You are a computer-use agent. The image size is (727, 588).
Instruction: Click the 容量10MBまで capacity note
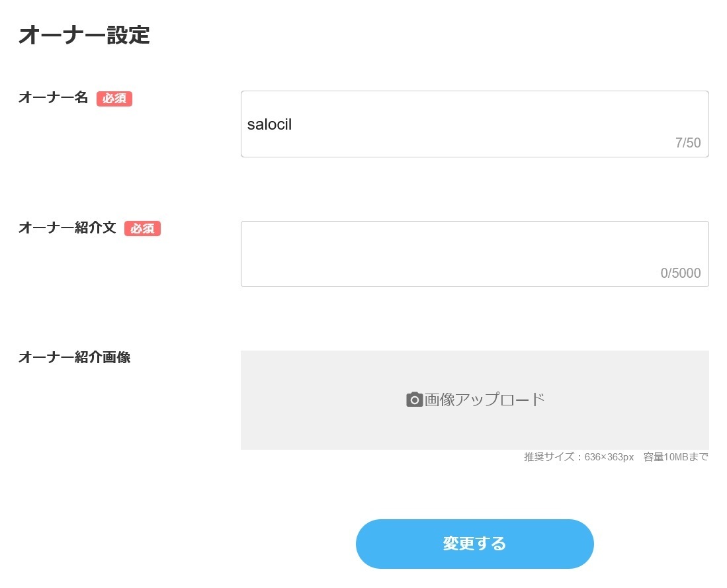click(675, 457)
